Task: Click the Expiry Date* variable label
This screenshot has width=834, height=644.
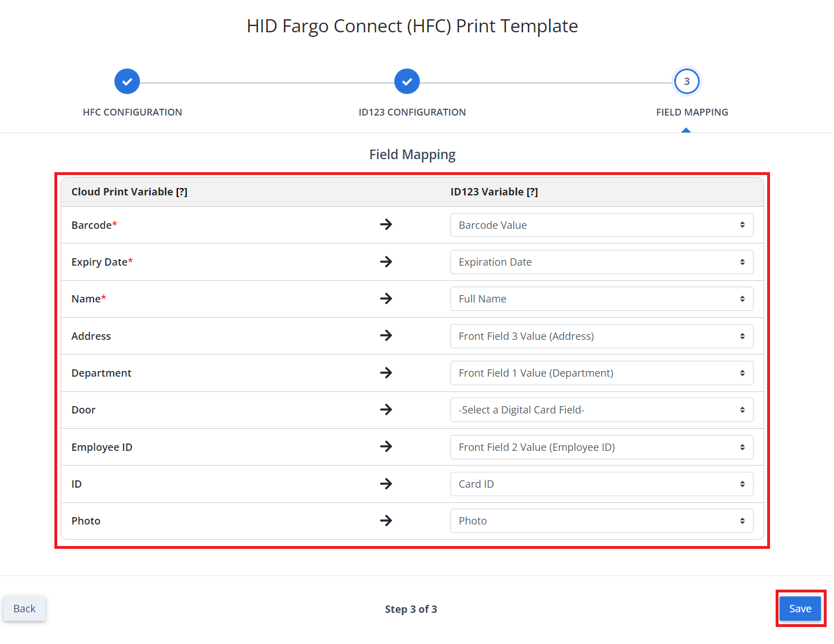Action: [102, 262]
